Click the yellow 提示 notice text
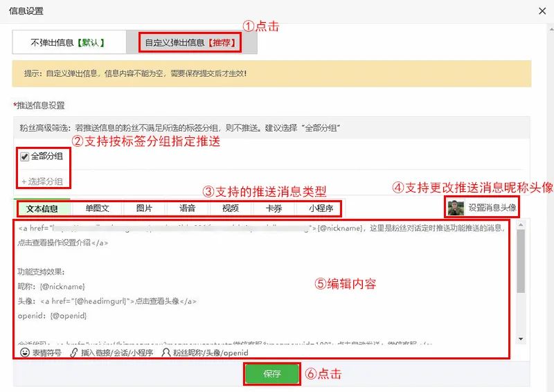554x392 pixels. pos(135,73)
